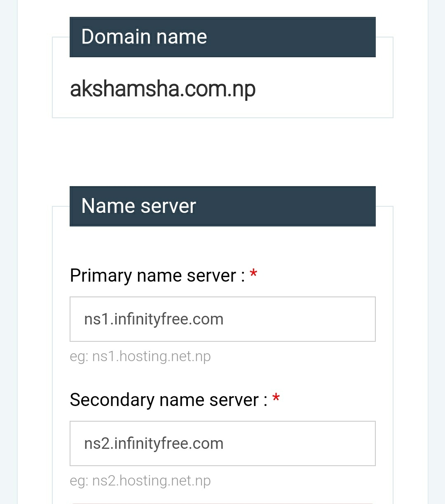Click the word 'Primary' in the field label

click(x=101, y=275)
